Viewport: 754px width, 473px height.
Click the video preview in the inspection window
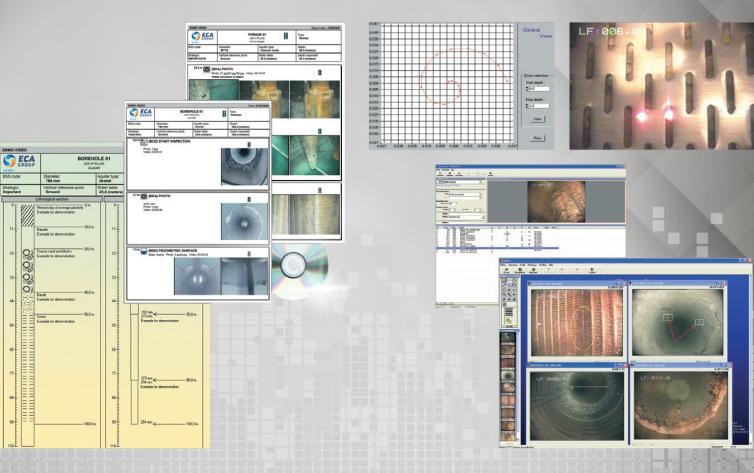click(556, 201)
